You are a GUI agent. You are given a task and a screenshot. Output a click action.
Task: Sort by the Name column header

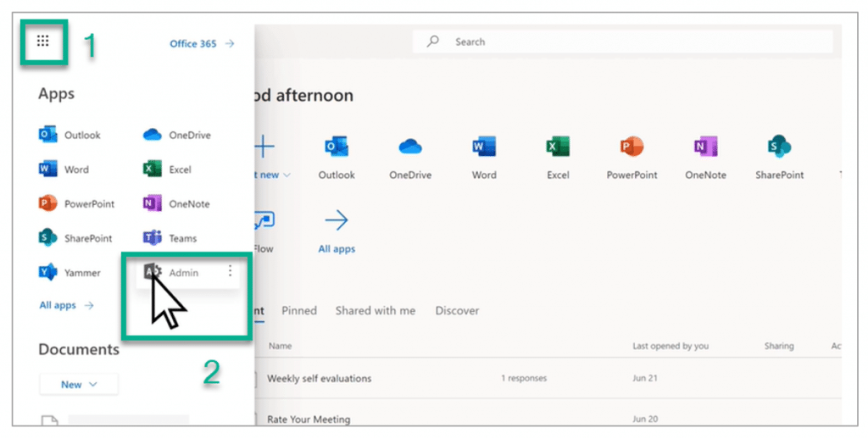click(280, 346)
